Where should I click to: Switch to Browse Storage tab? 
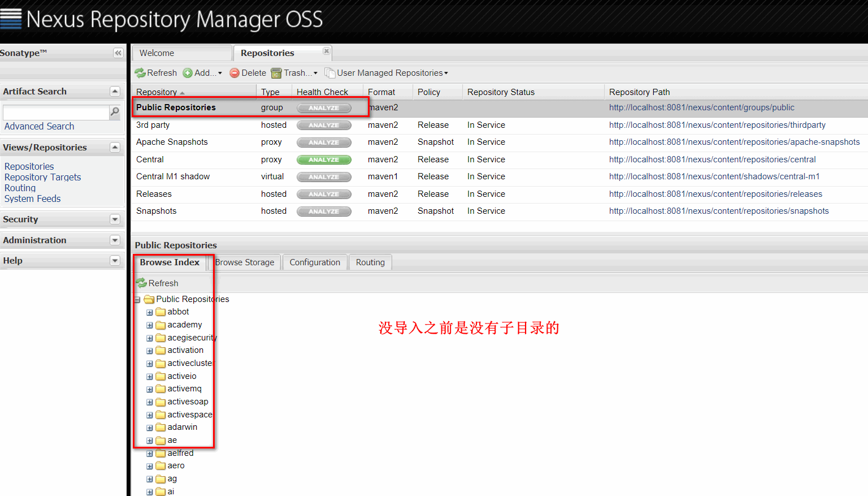click(245, 262)
